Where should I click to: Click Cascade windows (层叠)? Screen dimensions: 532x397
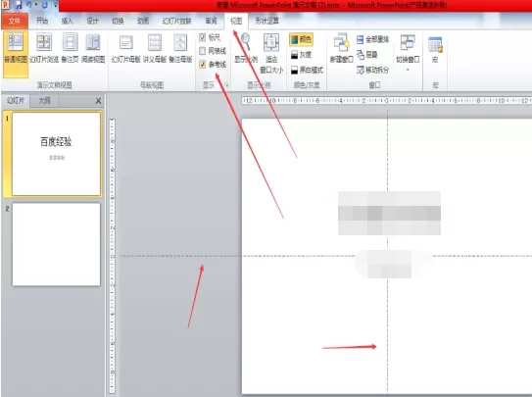pos(367,54)
